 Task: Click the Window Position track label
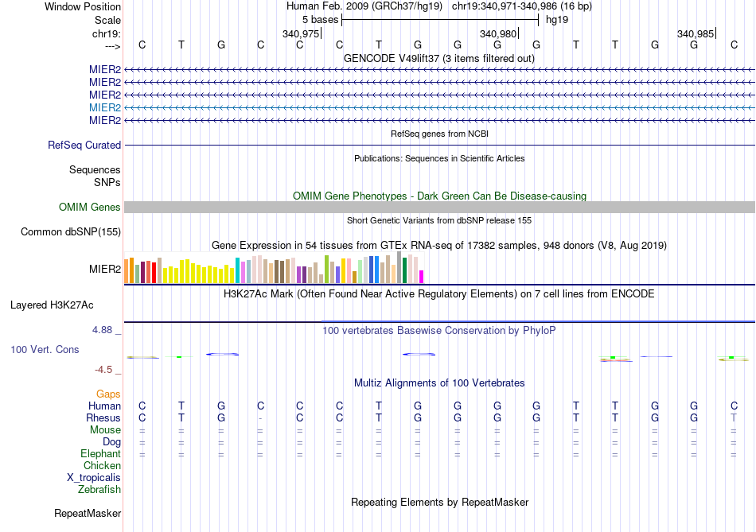tap(83, 6)
